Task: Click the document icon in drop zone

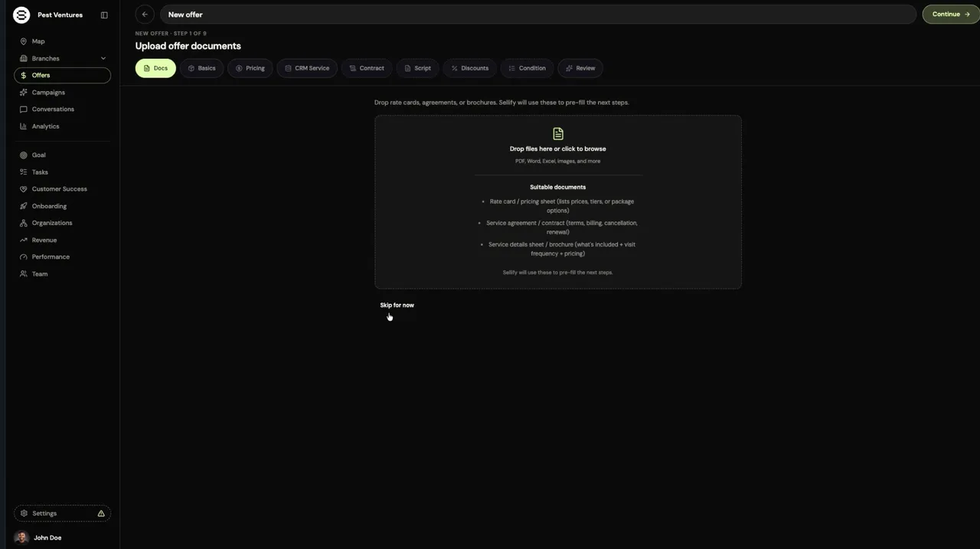Action: 558,134
